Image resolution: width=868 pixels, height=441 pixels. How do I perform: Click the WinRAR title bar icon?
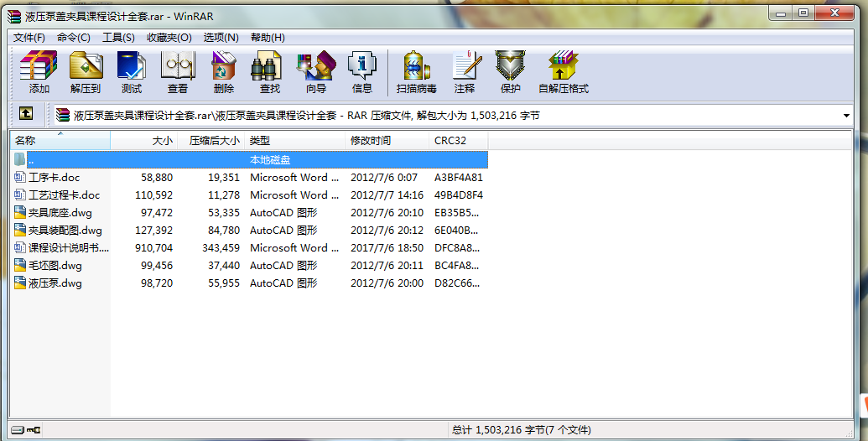14,17
